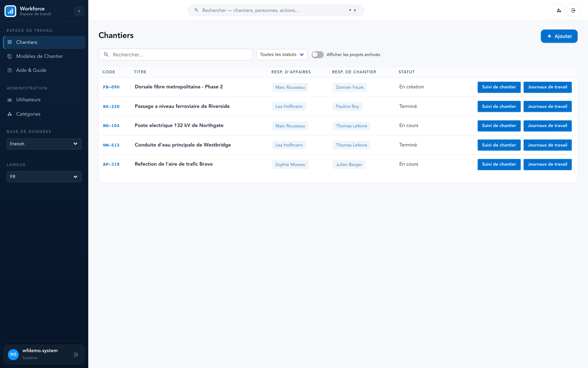Open Journaux de travail for WM-512

tap(548, 145)
